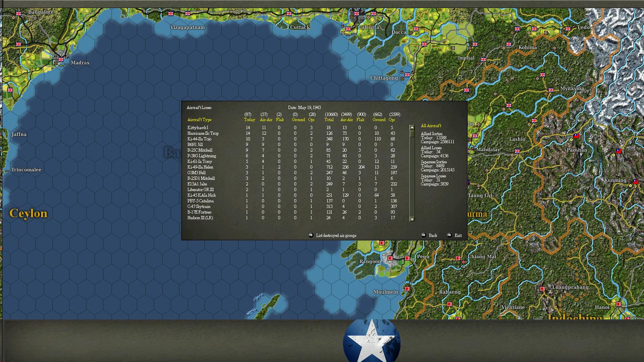This screenshot has width=644, height=362.
Task: Click the scroll down arrow in loss list
Action: coord(412,219)
